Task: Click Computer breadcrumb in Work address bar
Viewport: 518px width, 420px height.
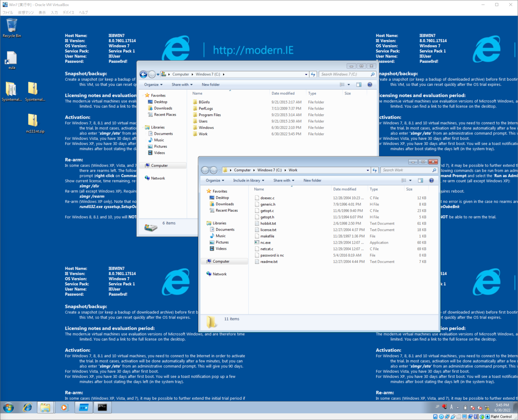Action: (x=242, y=170)
